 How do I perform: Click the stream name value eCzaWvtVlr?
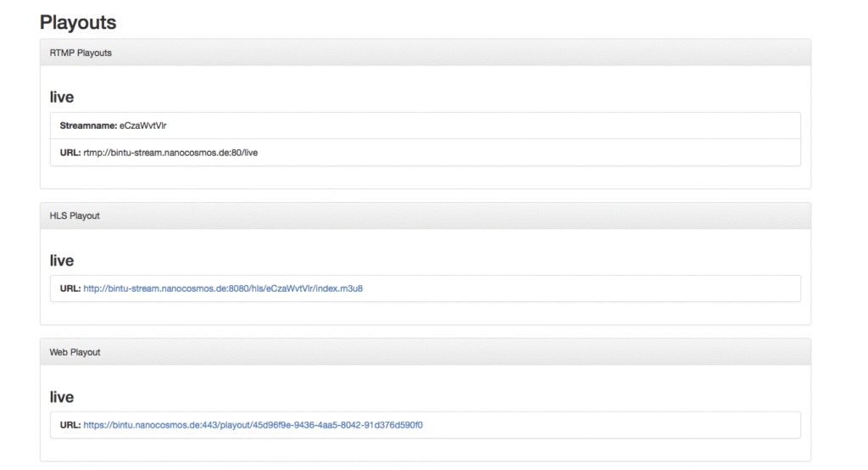(143, 126)
